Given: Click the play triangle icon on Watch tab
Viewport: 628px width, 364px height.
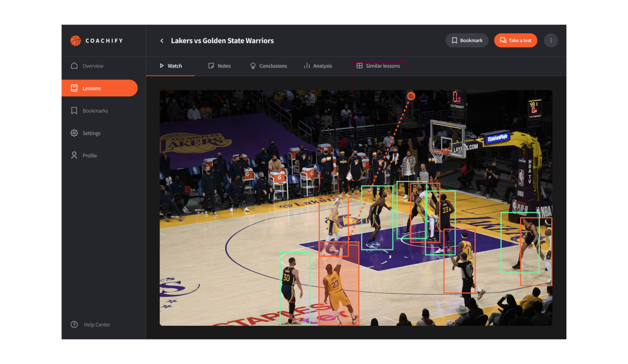Looking at the screenshot, I should pyautogui.click(x=162, y=66).
